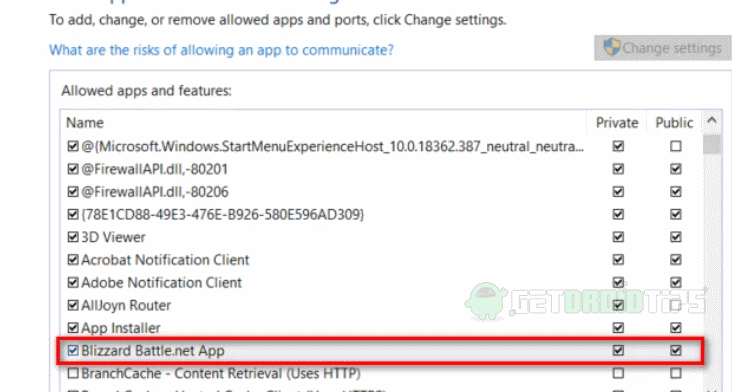Enable Private for BranchCache Content Retrieval
Screen dimensions: 732x392
tap(618, 373)
